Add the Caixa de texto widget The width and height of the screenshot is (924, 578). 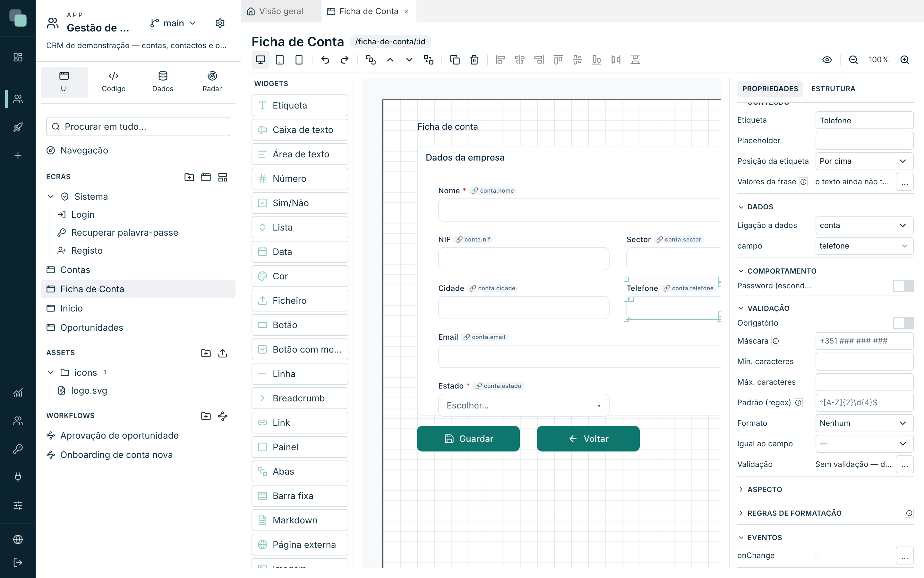300,130
